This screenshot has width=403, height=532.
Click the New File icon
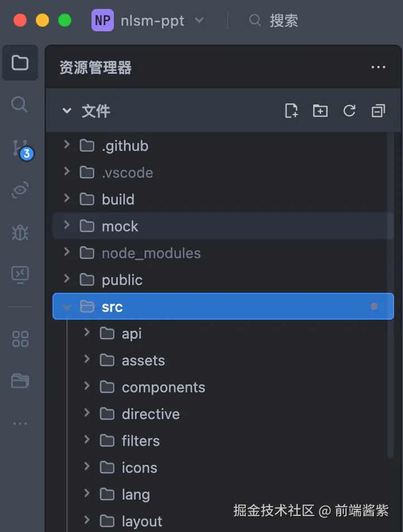[x=291, y=111]
